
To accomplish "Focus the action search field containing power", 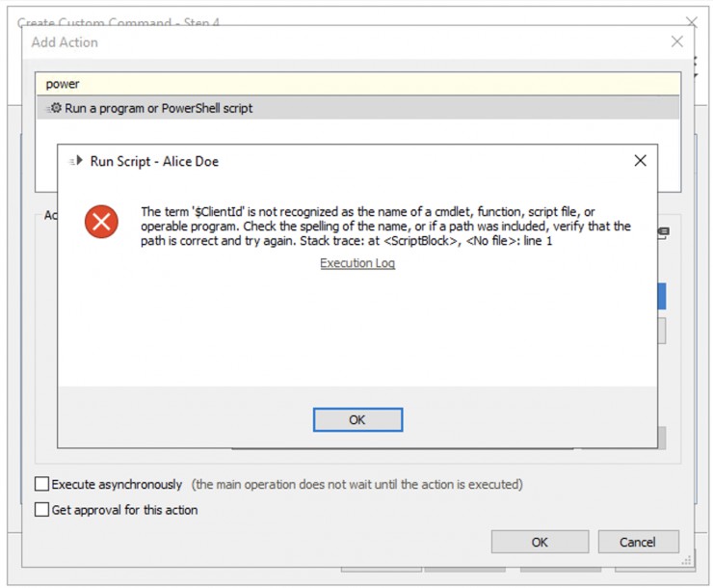I will pyautogui.click(x=357, y=84).
